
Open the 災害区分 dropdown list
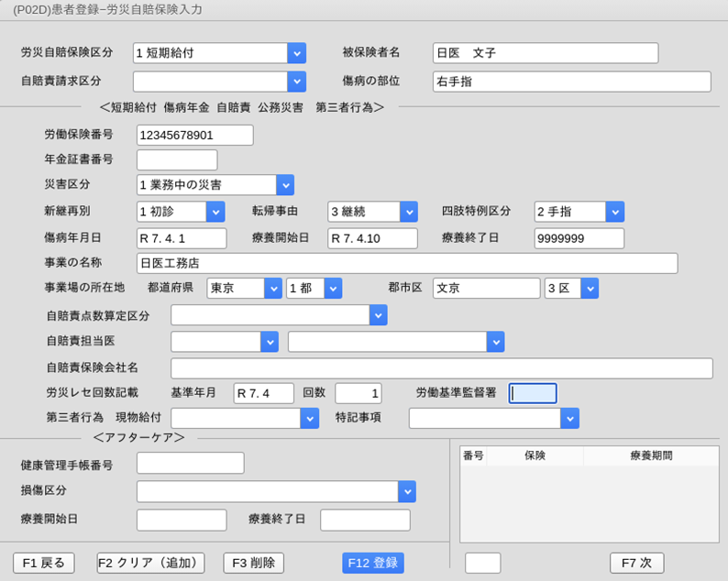pos(285,185)
